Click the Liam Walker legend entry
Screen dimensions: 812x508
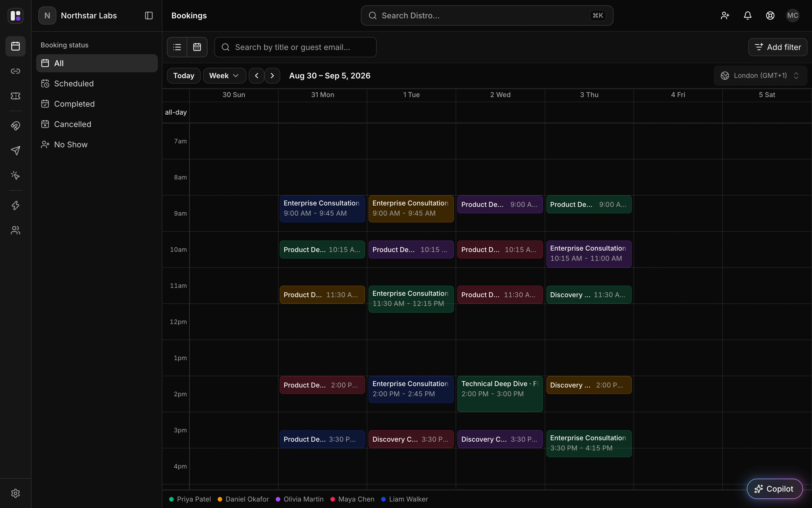pos(405,499)
